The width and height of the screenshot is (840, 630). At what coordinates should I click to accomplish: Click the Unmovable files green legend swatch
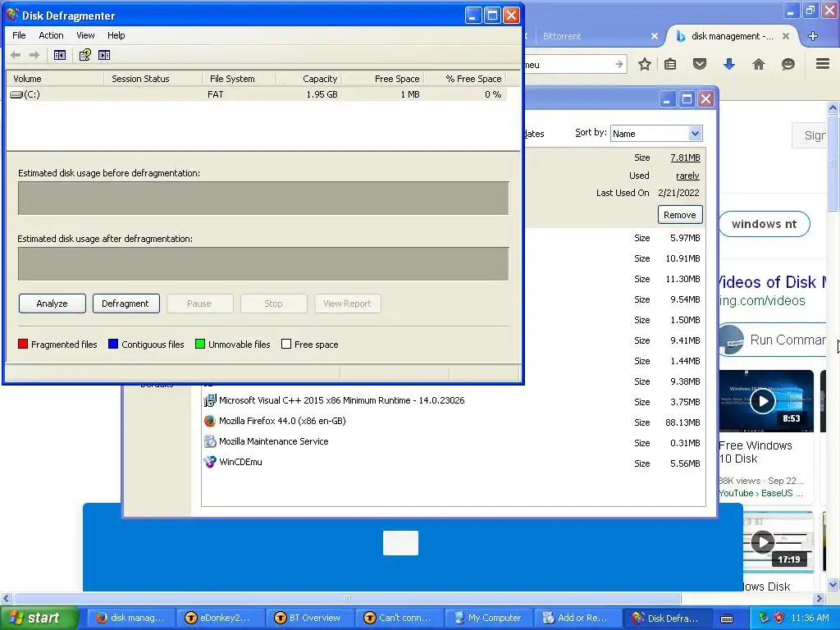(x=200, y=344)
